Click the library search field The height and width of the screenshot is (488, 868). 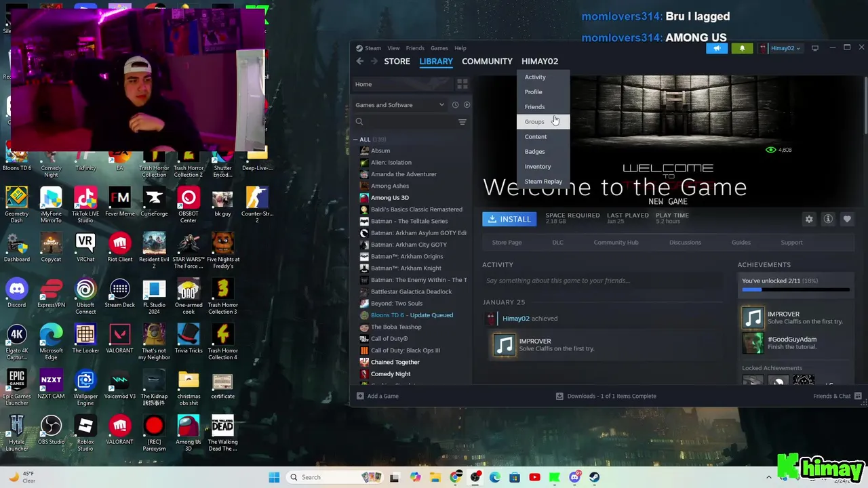pos(405,122)
